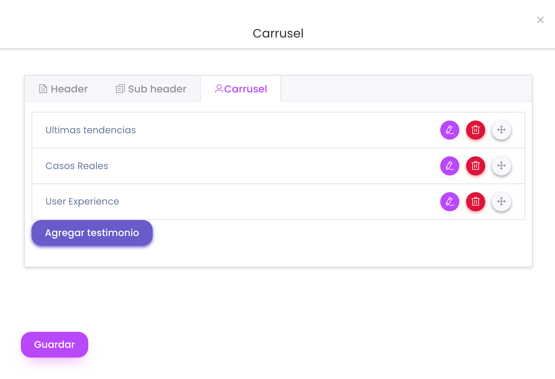
Task: Click move handle for User Experience
Action: coord(501,202)
